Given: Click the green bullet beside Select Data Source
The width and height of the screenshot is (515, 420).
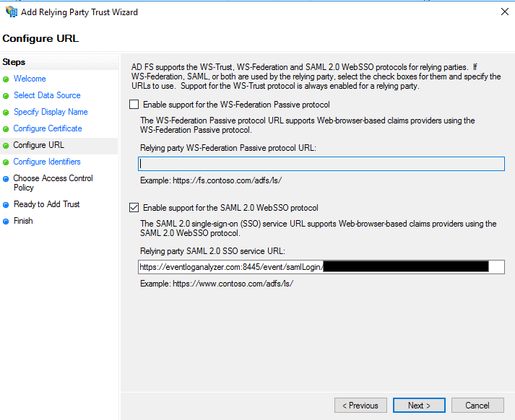Looking at the screenshot, I should point(6,96).
